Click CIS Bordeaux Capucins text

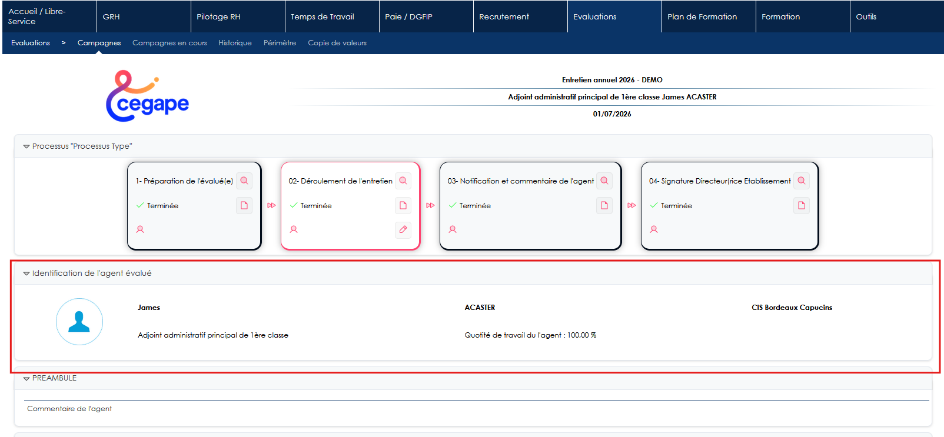tap(792, 308)
